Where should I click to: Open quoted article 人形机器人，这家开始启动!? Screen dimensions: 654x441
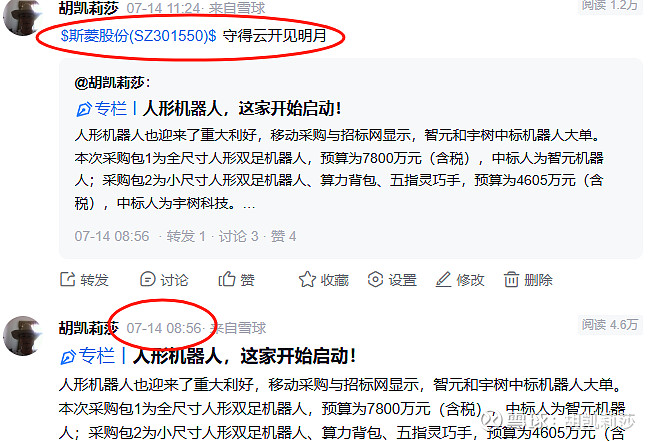pyautogui.click(x=242, y=108)
